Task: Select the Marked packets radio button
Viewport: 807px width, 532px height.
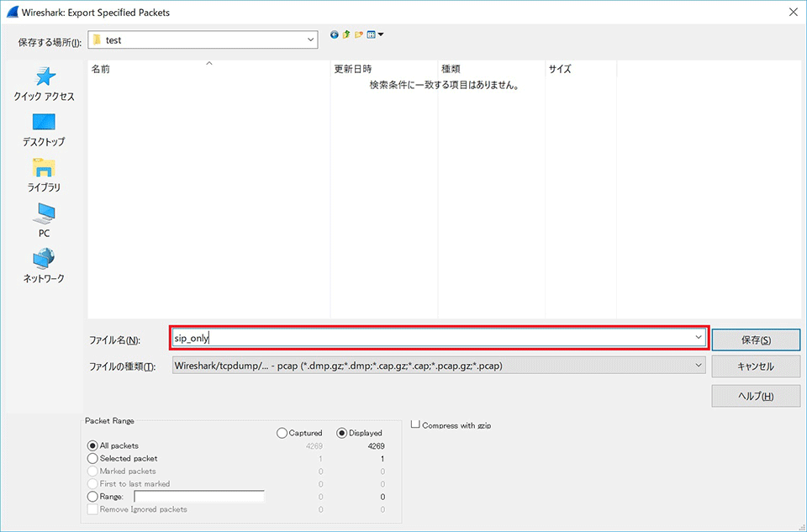Action: click(x=92, y=471)
